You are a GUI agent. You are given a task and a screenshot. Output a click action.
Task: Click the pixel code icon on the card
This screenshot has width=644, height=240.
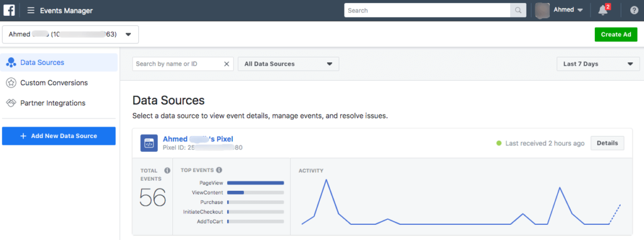point(148,143)
